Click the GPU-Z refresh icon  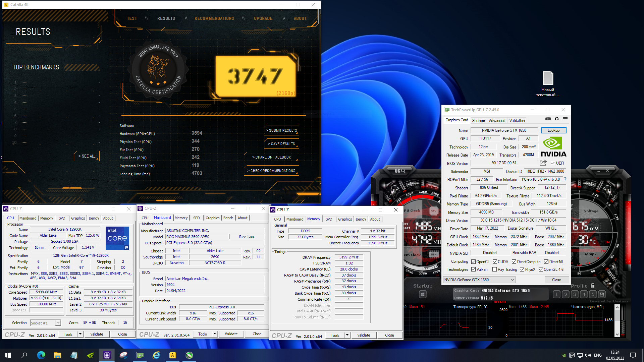[557, 119]
